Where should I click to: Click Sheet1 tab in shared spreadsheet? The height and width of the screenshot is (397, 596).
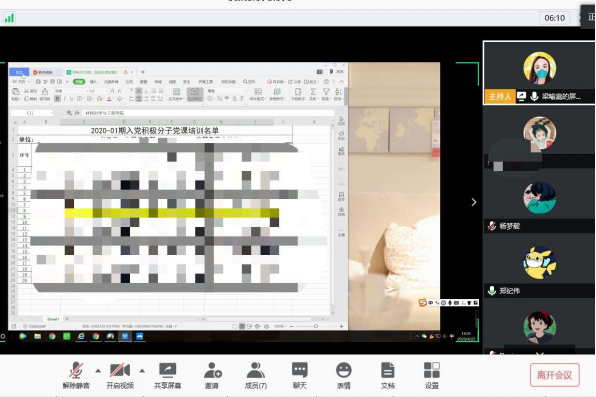(x=53, y=319)
